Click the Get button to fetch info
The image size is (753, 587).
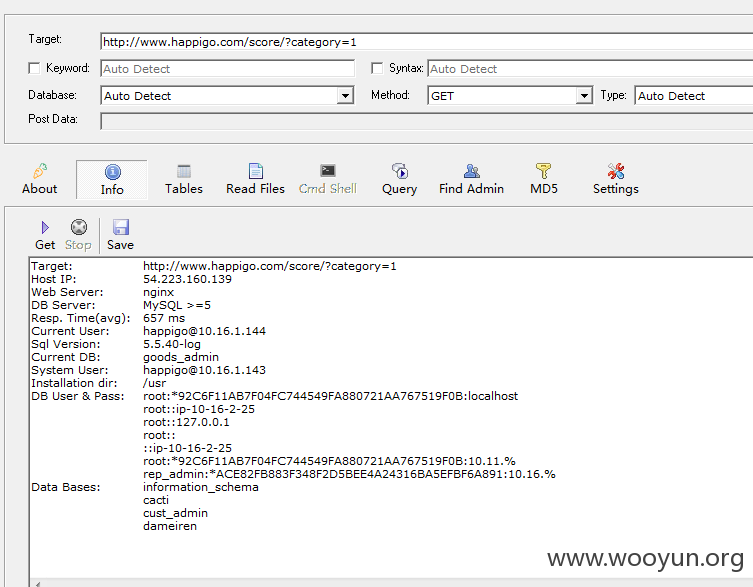click(x=45, y=235)
